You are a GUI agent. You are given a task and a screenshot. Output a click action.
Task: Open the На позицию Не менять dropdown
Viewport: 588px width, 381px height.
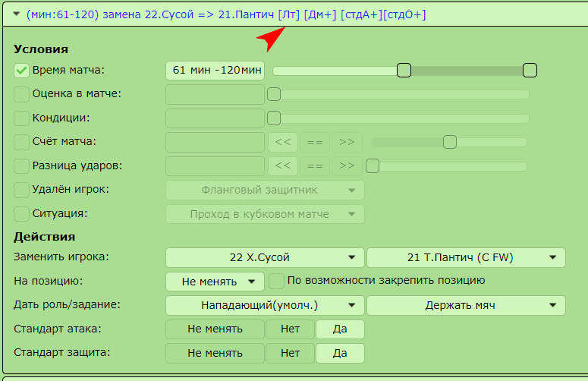click(215, 282)
